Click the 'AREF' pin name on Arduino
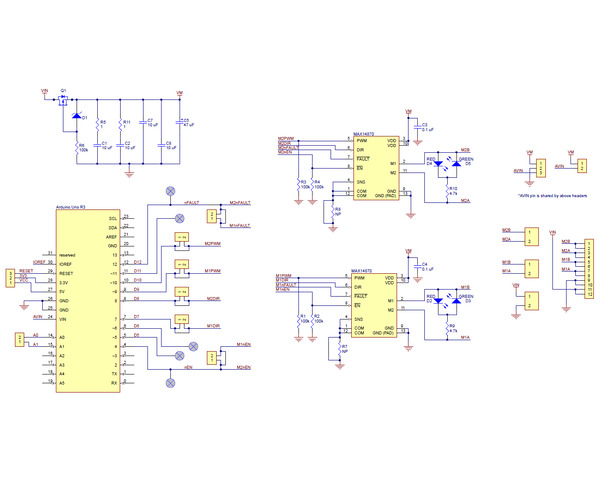Screen dimensions: 600x480 tap(111, 237)
